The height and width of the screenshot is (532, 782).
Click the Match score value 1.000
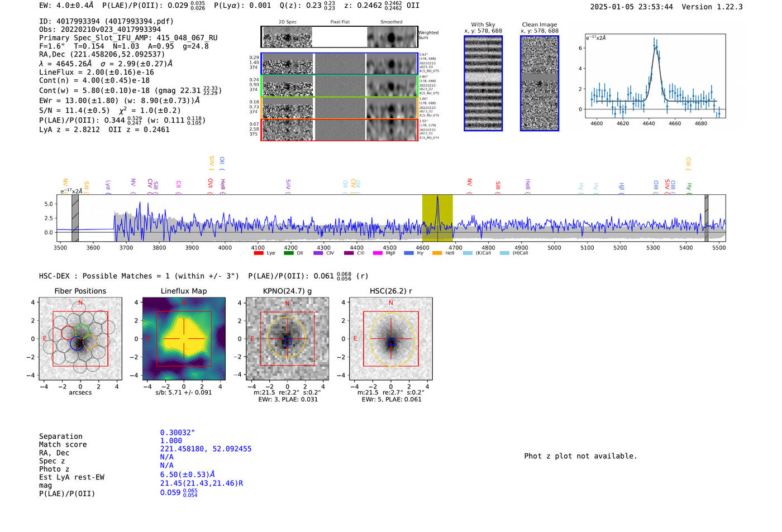pyautogui.click(x=171, y=440)
